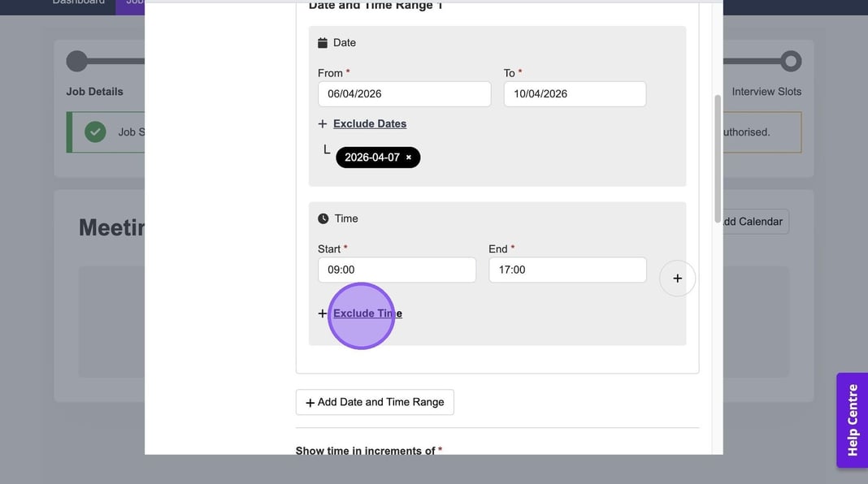Screen dimensions: 868x484
Task: Focus the From date field
Action: [x=404, y=94]
